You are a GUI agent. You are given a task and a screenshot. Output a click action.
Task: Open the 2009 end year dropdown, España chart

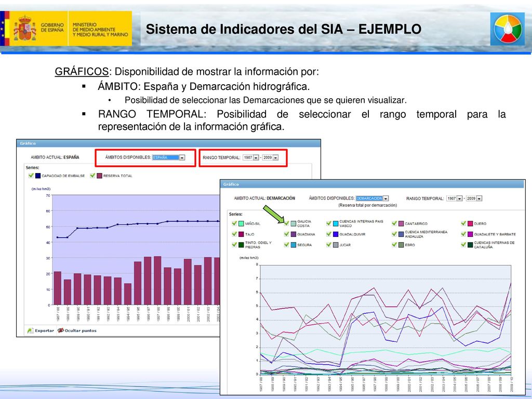(270, 157)
